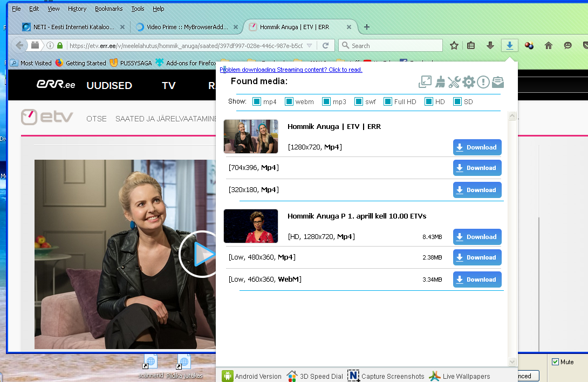Click the site identity info icon
The image size is (588, 382).
[50, 46]
